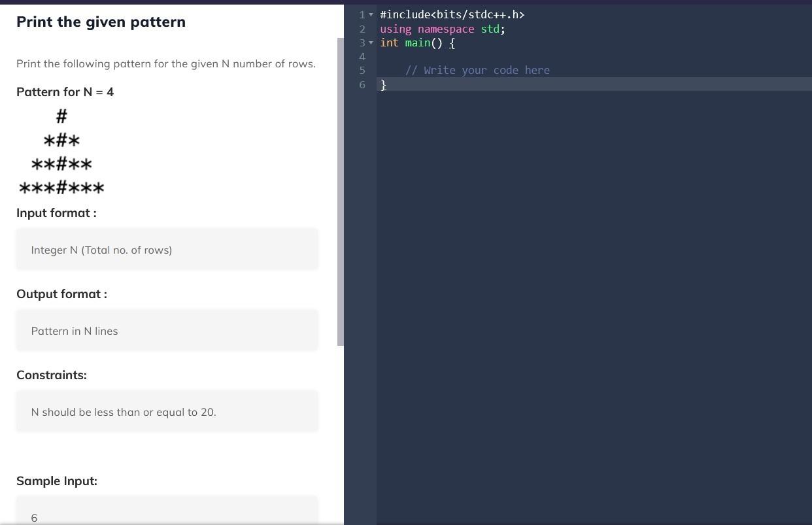
Task: Place cursor on the #include<bits/stdc++.h> line
Action: tap(452, 14)
